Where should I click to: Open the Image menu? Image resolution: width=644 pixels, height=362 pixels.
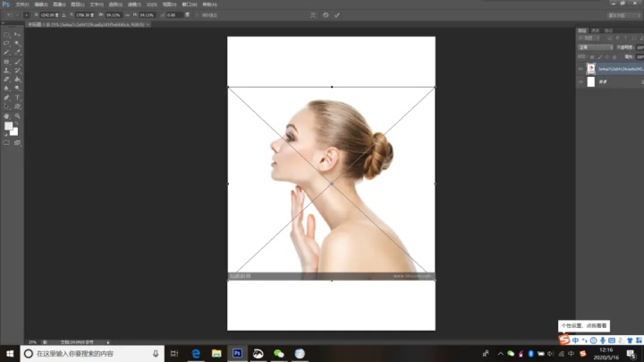pos(60,4)
